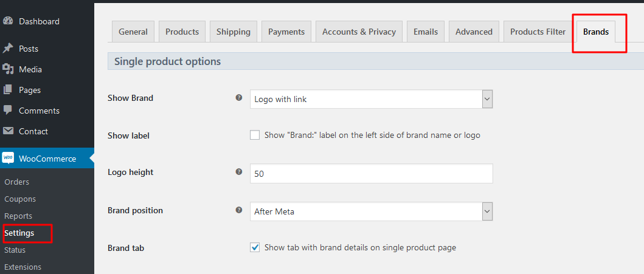Open the Coupons submenu link
Image resolution: width=644 pixels, height=274 pixels.
coord(20,199)
